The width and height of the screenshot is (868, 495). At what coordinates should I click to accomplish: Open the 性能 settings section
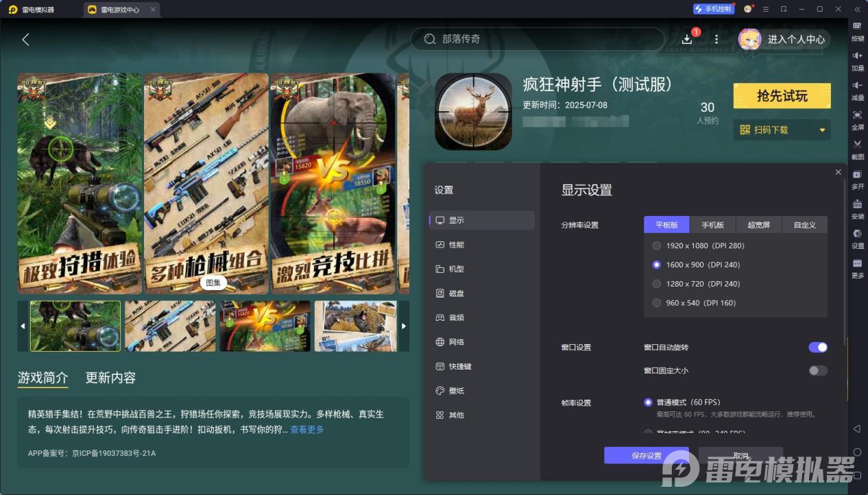click(x=482, y=245)
